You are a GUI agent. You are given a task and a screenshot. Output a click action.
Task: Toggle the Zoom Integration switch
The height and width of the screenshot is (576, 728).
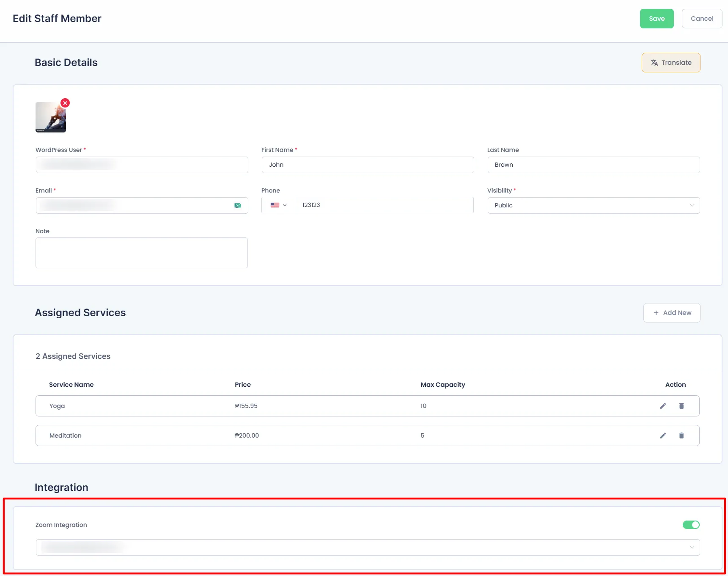(x=691, y=525)
